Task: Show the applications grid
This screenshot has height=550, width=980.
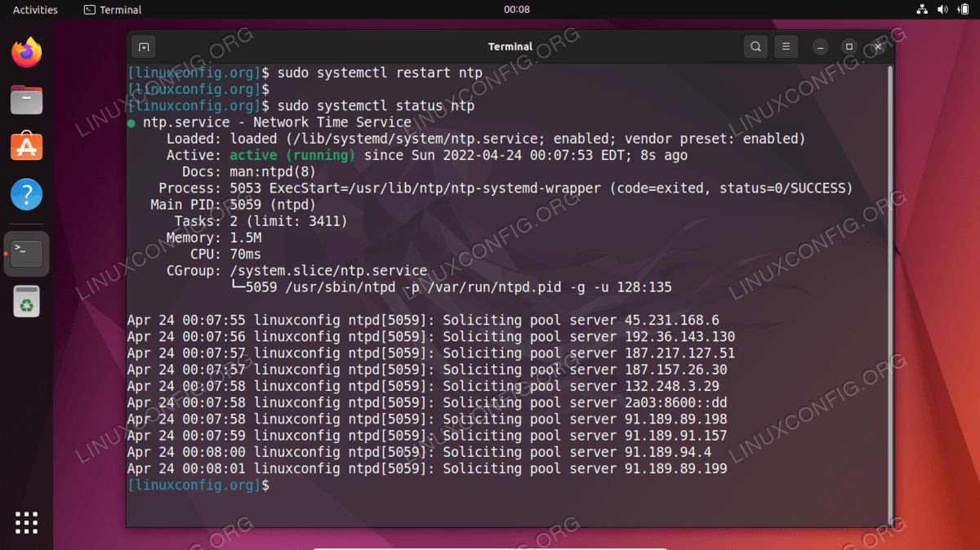Action: pos(26,522)
